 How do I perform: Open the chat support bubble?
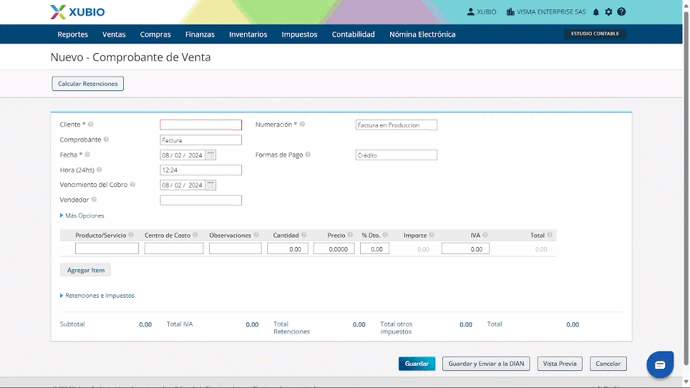tap(660, 365)
